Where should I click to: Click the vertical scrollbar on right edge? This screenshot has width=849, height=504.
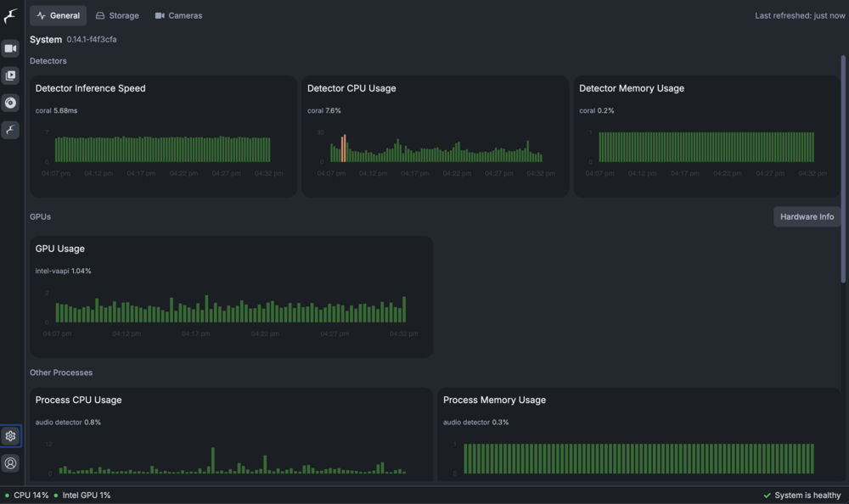pos(843,168)
